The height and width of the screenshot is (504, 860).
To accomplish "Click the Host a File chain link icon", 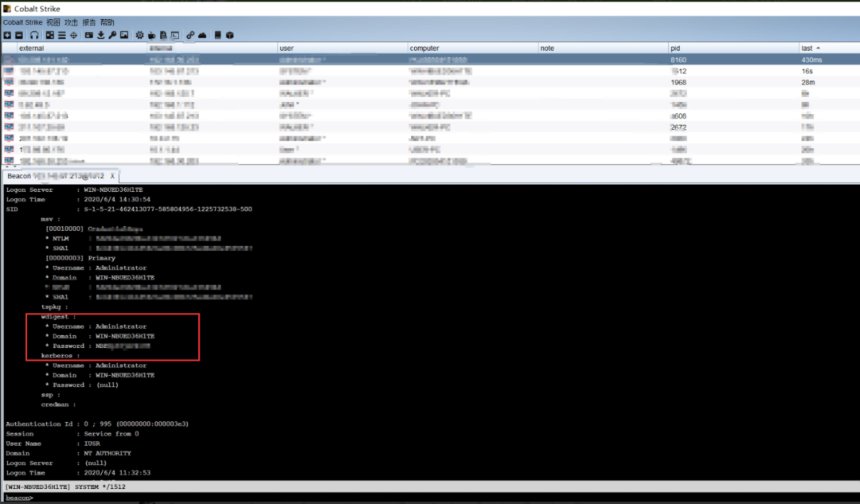I will coord(190,35).
